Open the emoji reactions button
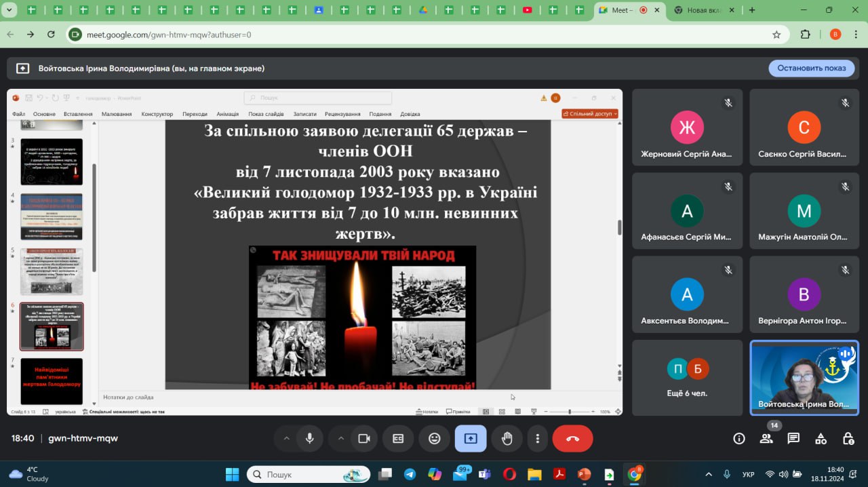The image size is (868, 487). coord(435,438)
